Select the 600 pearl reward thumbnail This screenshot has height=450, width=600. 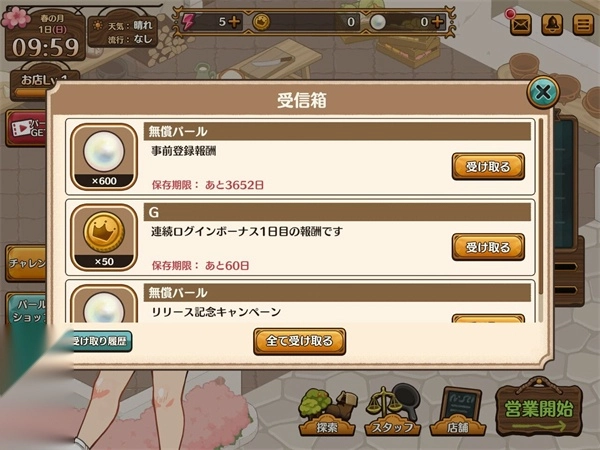click(104, 157)
